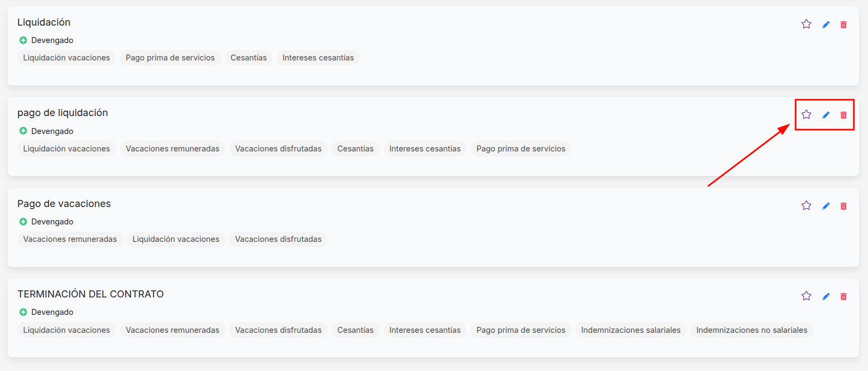Viewport: 868px width, 371px height.
Task: Delete the pago de liquidación card
Action: tap(844, 115)
